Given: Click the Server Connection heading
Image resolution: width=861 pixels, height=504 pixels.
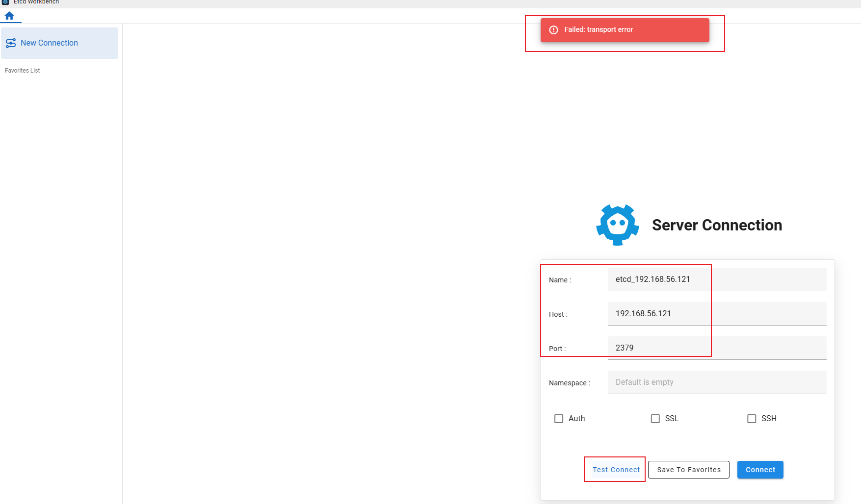Looking at the screenshot, I should [717, 225].
